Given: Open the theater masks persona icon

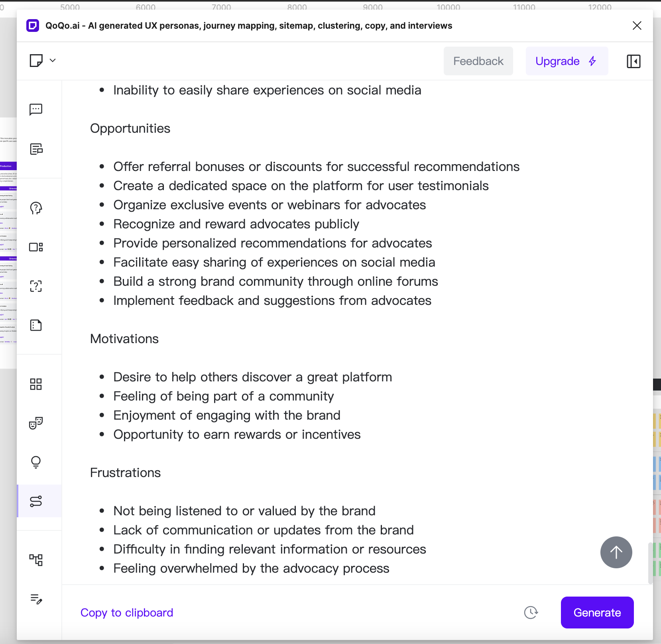Looking at the screenshot, I should (36, 423).
